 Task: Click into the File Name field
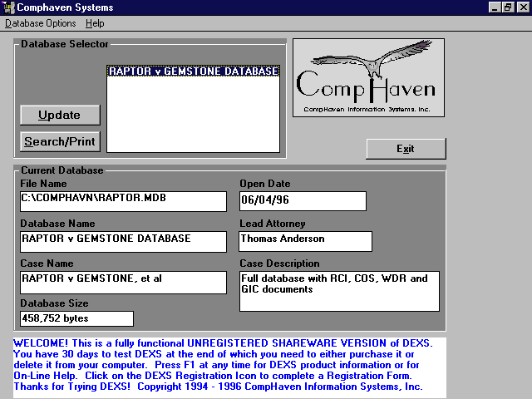point(122,201)
